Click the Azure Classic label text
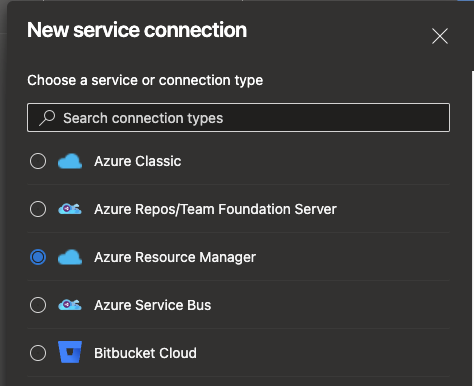474x386 pixels. click(x=138, y=161)
